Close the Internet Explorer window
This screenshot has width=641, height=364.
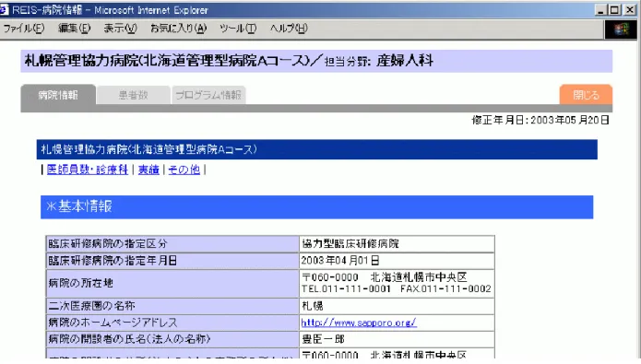pyautogui.click(x=630, y=10)
